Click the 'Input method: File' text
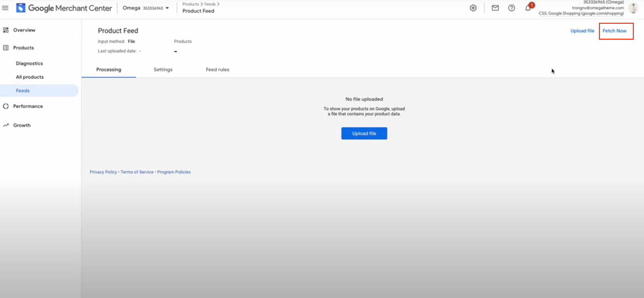 116,41
